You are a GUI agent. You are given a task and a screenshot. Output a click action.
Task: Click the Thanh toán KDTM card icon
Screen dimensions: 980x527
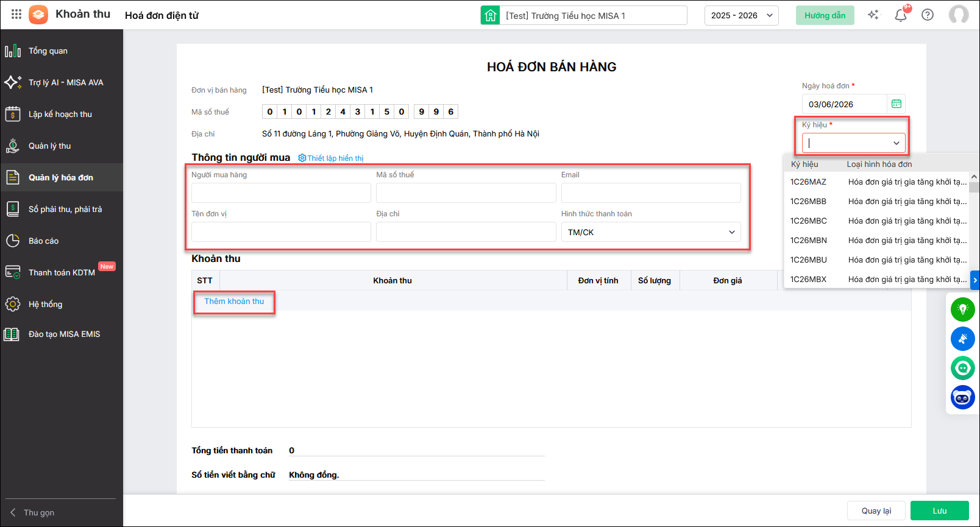point(13,272)
